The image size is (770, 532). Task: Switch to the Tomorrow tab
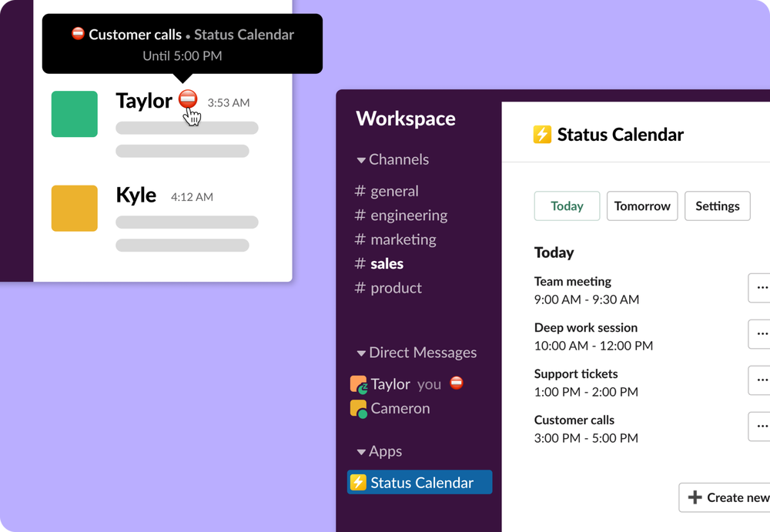(x=642, y=206)
